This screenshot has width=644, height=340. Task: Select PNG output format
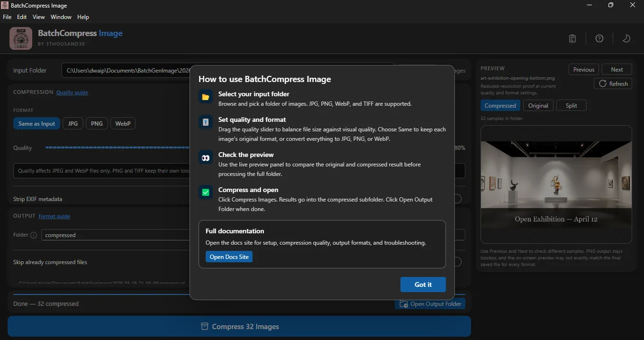point(97,123)
